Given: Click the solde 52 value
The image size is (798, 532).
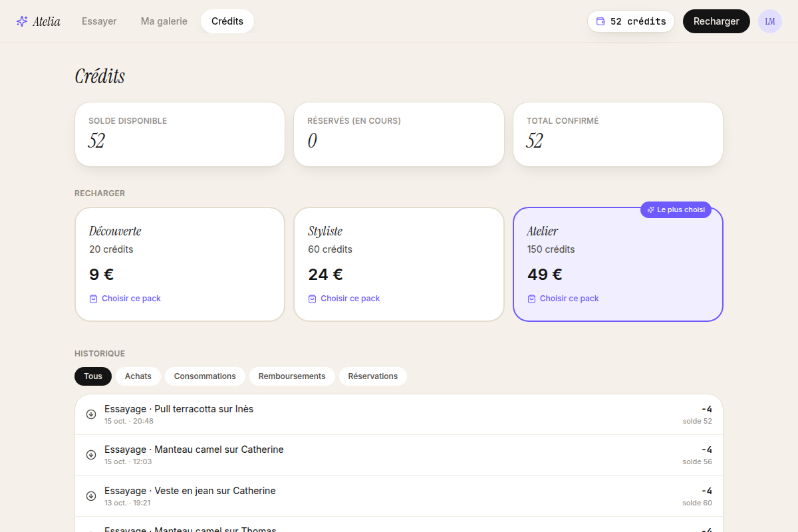Looking at the screenshot, I should tap(697, 421).
